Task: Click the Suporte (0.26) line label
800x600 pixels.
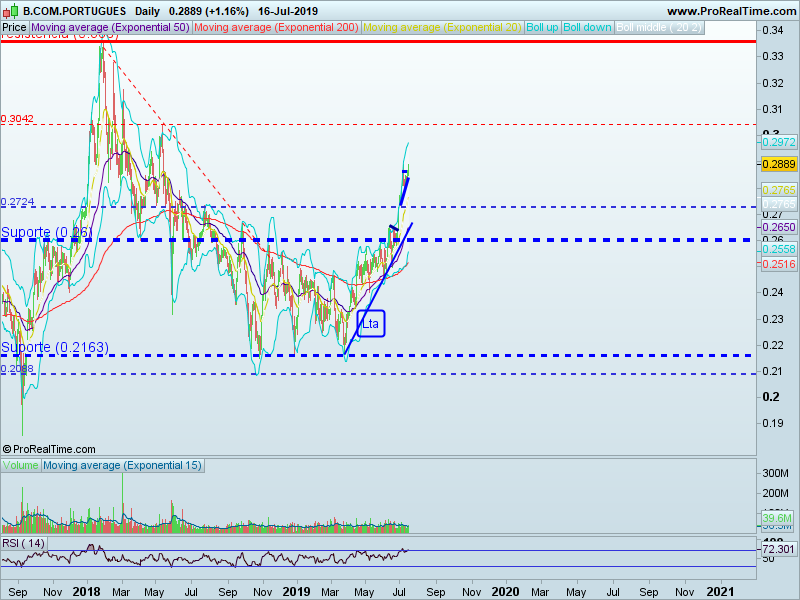Action: [46, 232]
